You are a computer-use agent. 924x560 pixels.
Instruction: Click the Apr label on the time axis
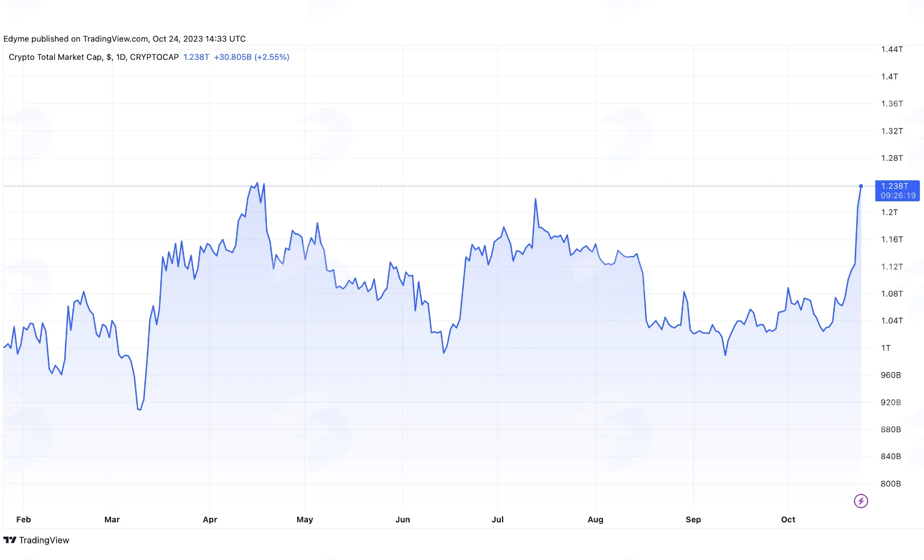[210, 520]
